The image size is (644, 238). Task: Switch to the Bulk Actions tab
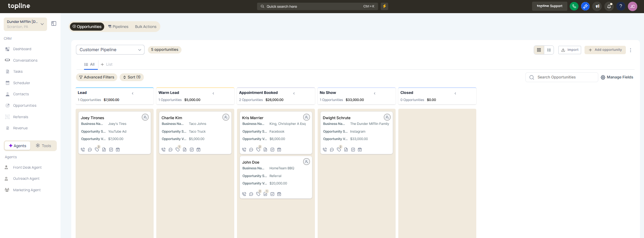(x=146, y=27)
